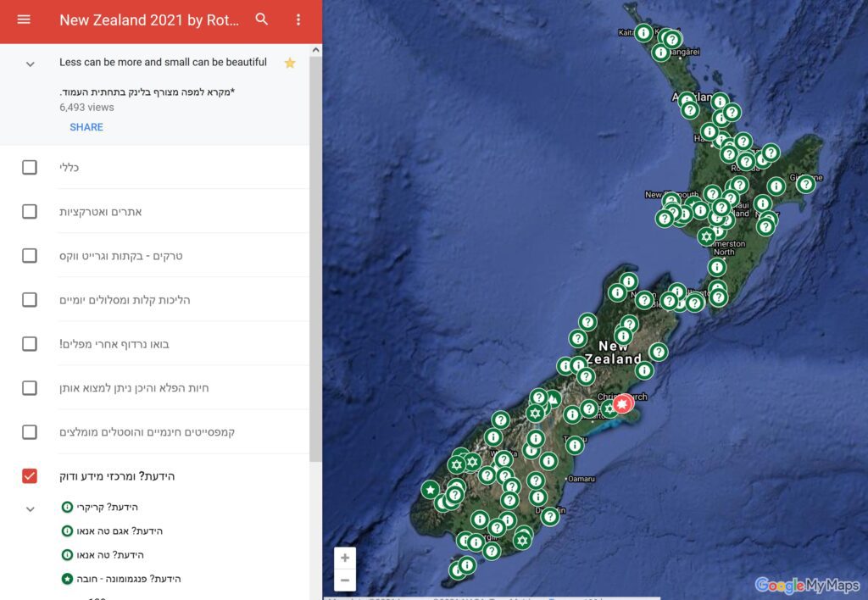Image resolution: width=868 pixels, height=600 pixels.
Task: Select the הידעת? קריקרי list item
Action: click(107, 508)
